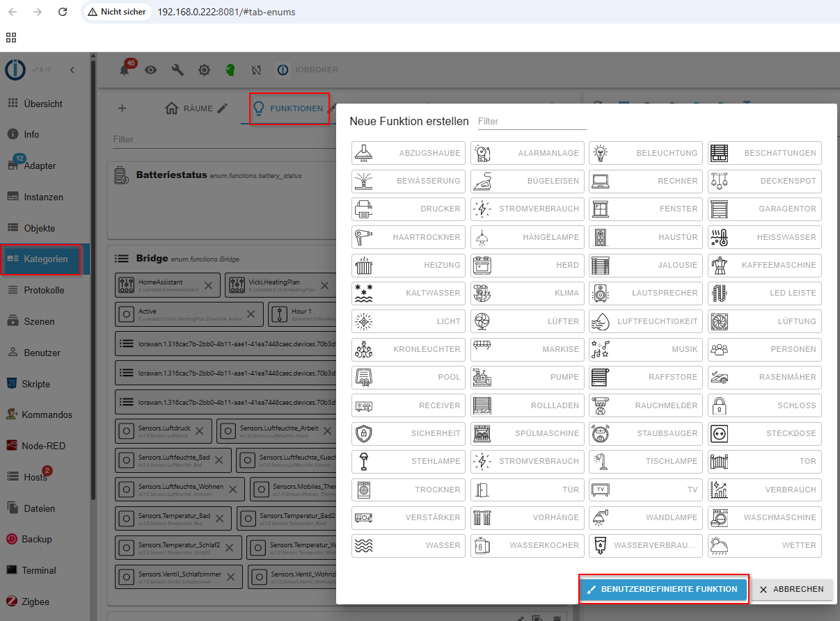
Task: Reload the browser page
Action: (63, 12)
